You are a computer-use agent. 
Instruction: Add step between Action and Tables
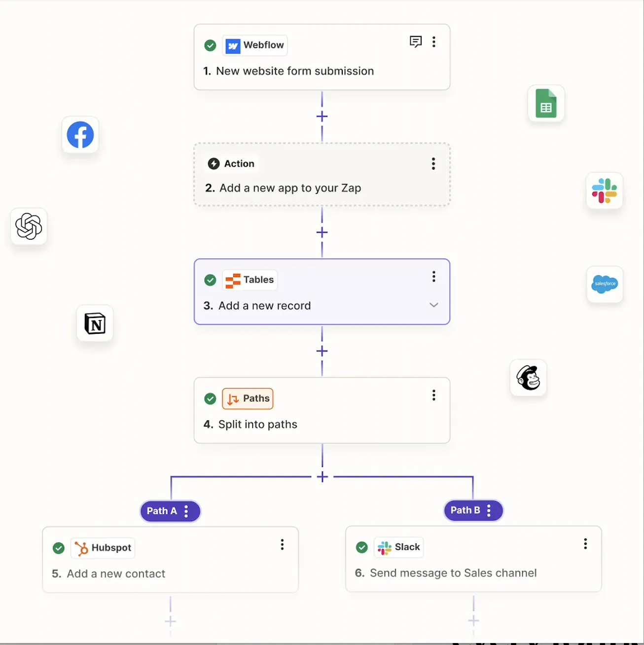click(322, 232)
